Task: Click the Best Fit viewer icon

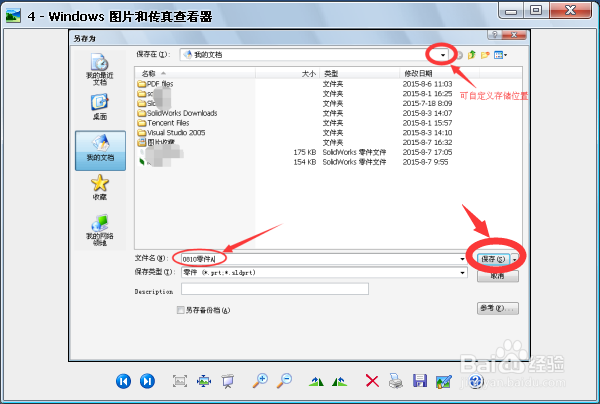Action: [180, 381]
